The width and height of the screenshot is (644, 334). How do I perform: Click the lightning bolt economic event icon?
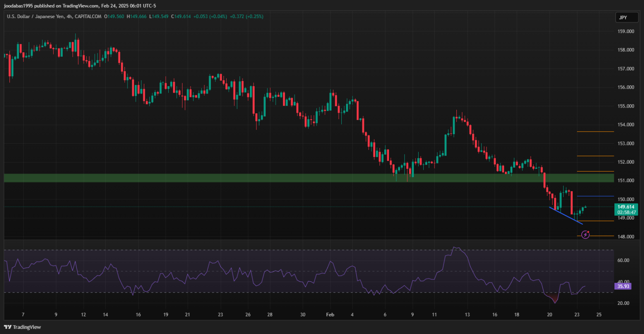(x=586, y=235)
